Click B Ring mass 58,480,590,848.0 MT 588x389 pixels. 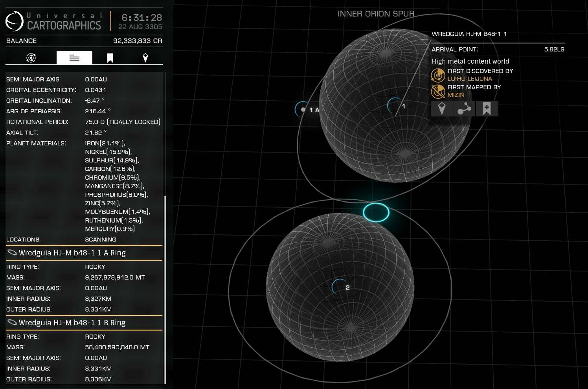pyautogui.click(x=117, y=347)
